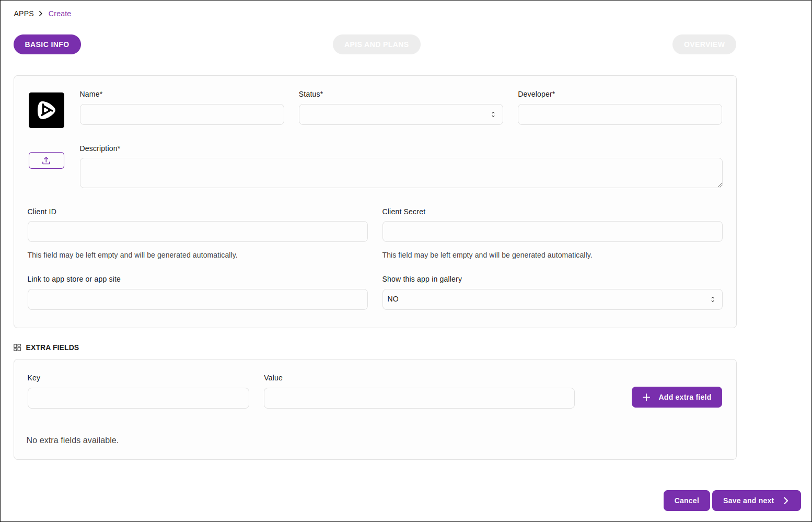Screen dimensions: 812x522
Task: Click the plus icon on Add extra field
Action: point(646,397)
